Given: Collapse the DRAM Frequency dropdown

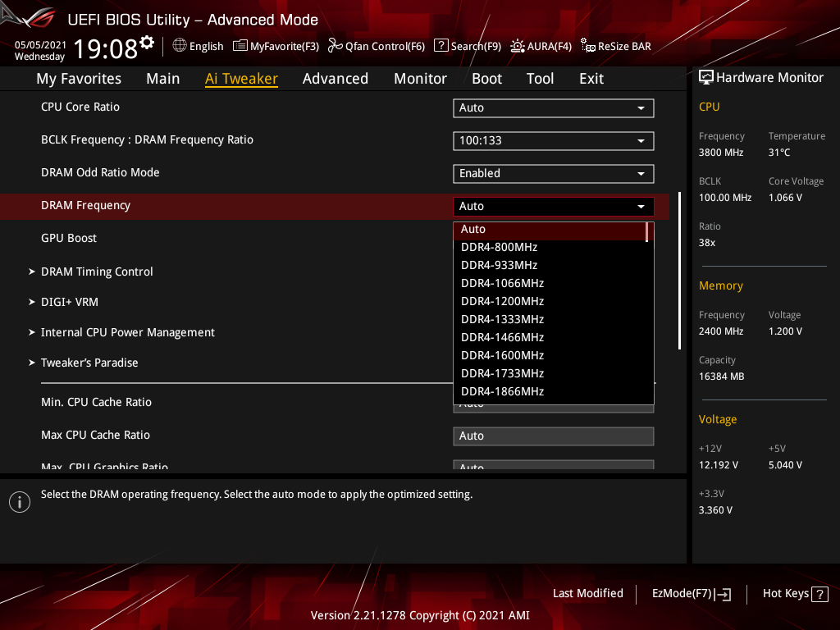Looking at the screenshot, I should click(x=554, y=206).
